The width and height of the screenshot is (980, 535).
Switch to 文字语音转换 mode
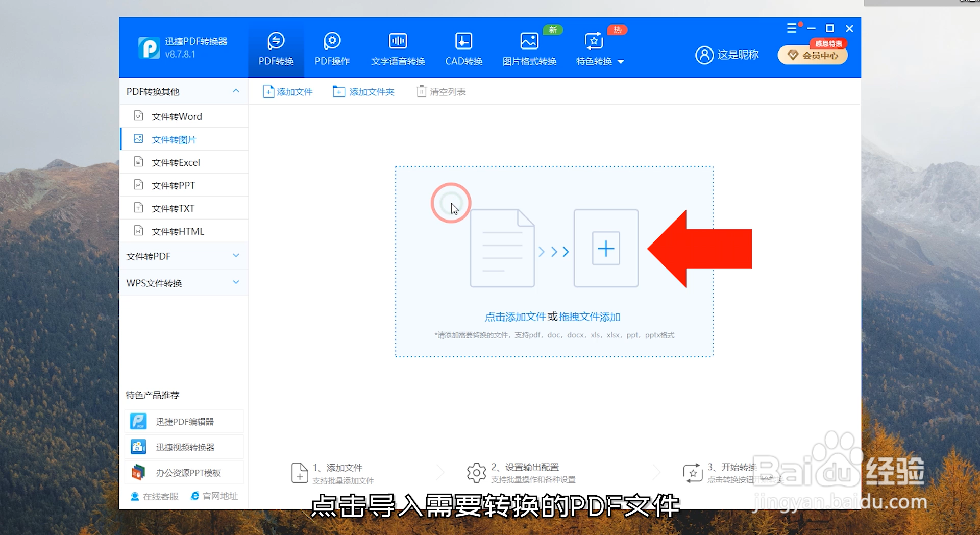coord(398,48)
